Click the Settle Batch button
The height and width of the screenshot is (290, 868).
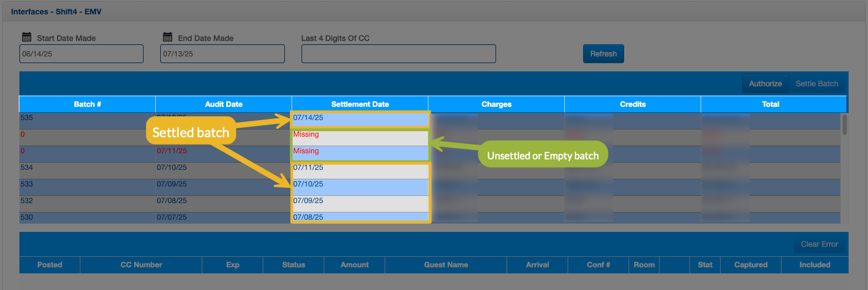coord(816,84)
